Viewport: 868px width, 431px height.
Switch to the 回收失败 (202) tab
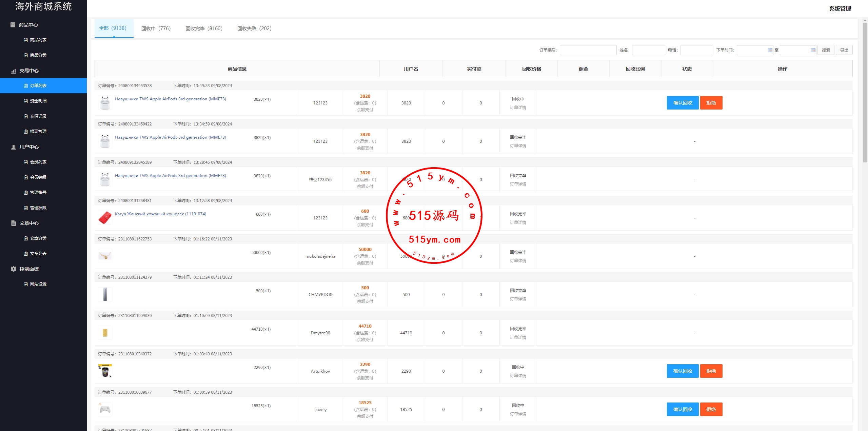click(254, 28)
